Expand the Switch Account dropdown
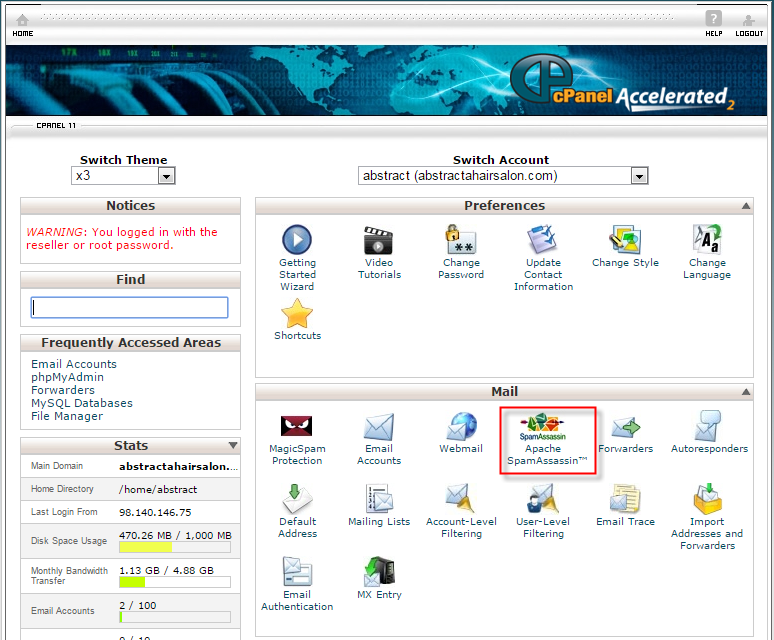The height and width of the screenshot is (640, 774). pyautogui.click(x=639, y=176)
